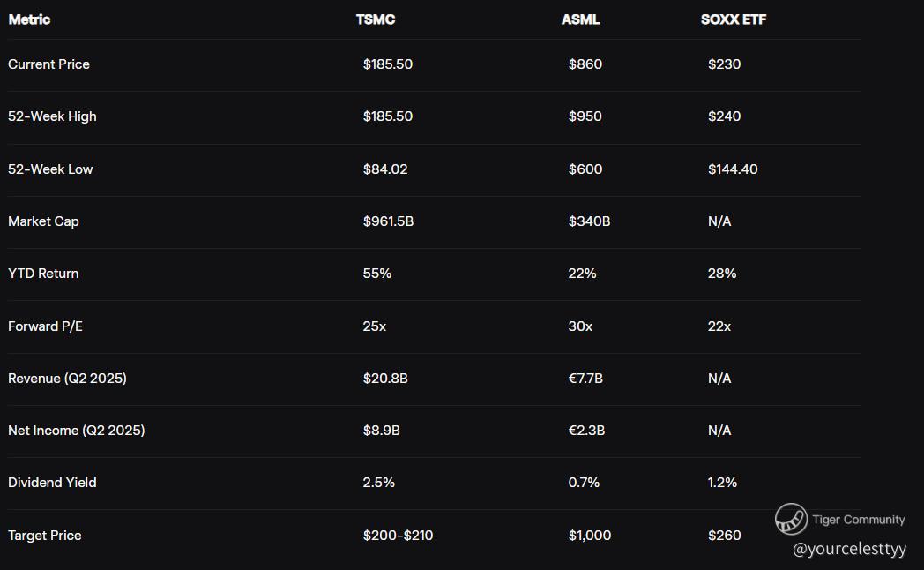The height and width of the screenshot is (570, 924).
Task: Click the Revenue (Q2 2025) row label
Action: tap(67, 379)
